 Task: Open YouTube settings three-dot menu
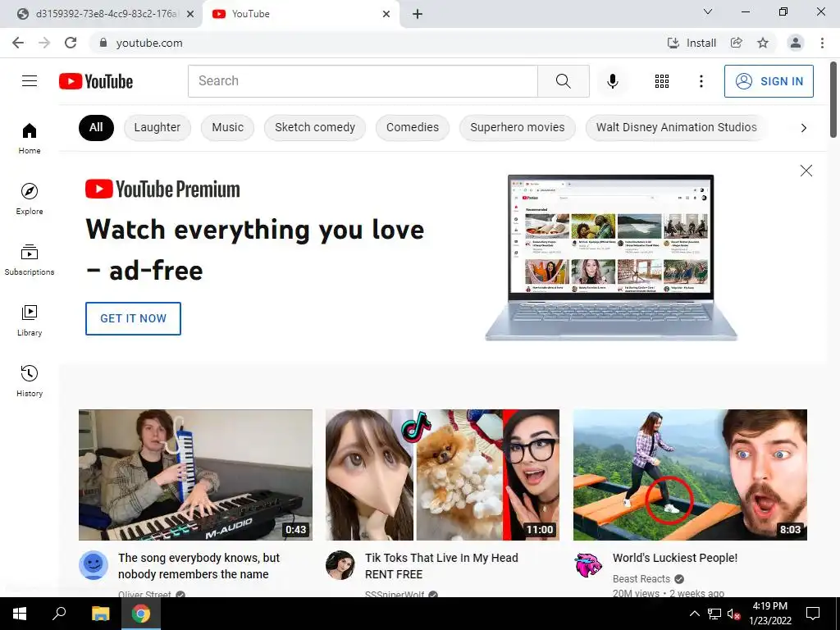701,81
